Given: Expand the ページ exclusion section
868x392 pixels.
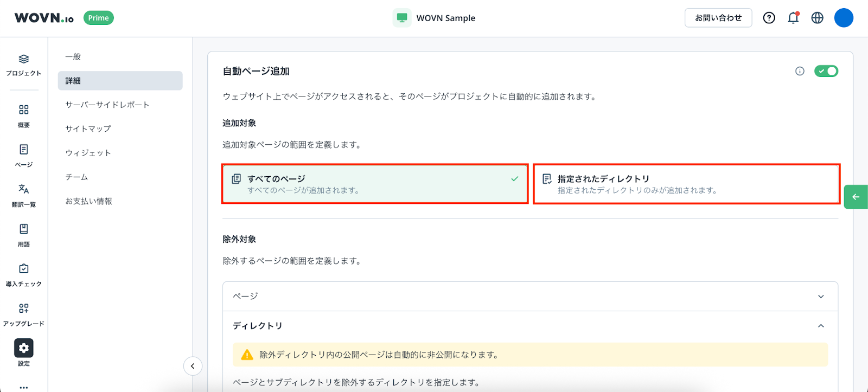Looking at the screenshot, I should [x=530, y=296].
